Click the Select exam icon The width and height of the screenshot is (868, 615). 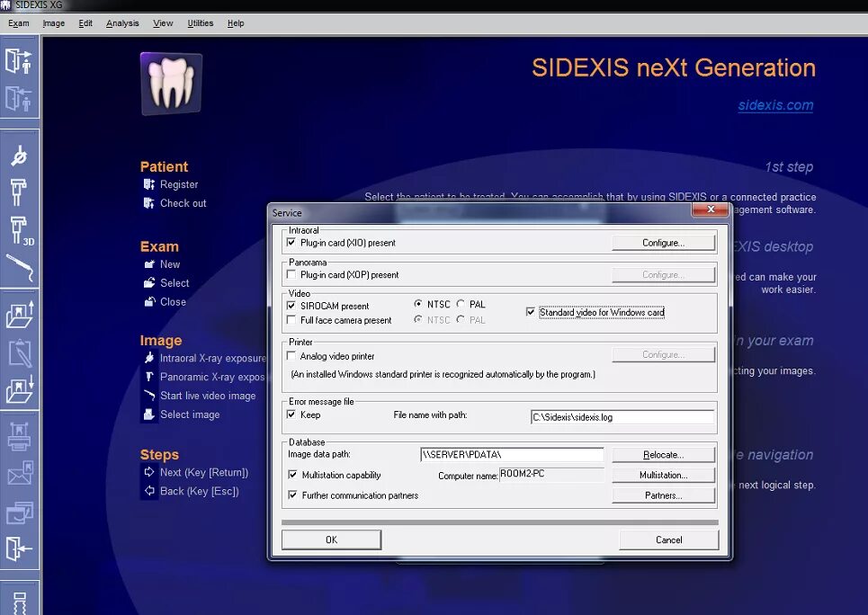149,283
